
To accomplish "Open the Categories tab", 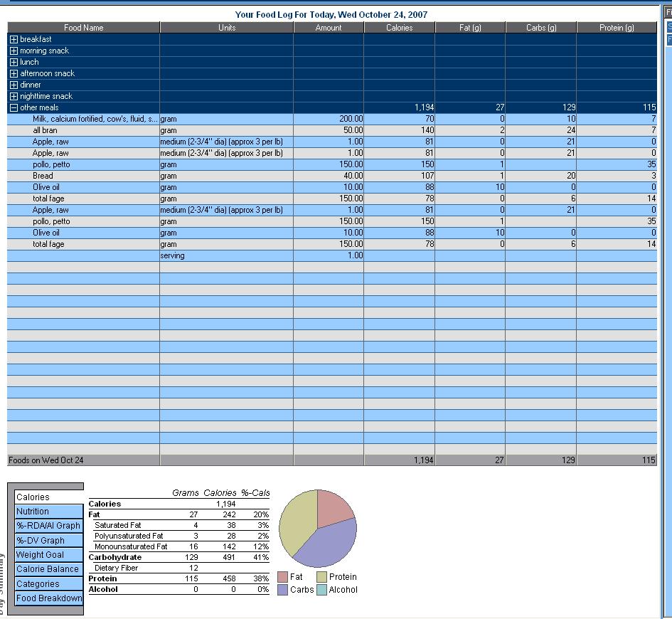I will tap(49, 584).
